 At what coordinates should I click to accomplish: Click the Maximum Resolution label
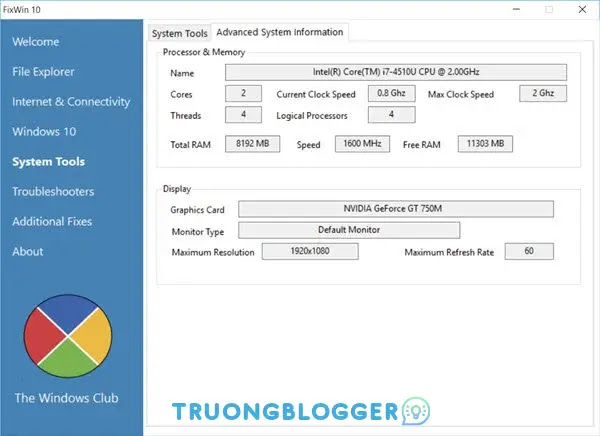click(x=213, y=252)
